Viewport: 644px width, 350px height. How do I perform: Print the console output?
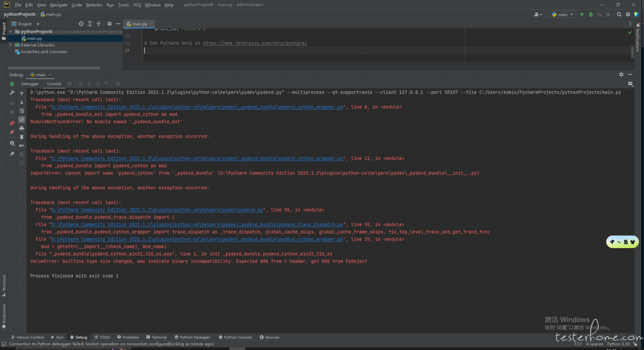(x=22, y=128)
